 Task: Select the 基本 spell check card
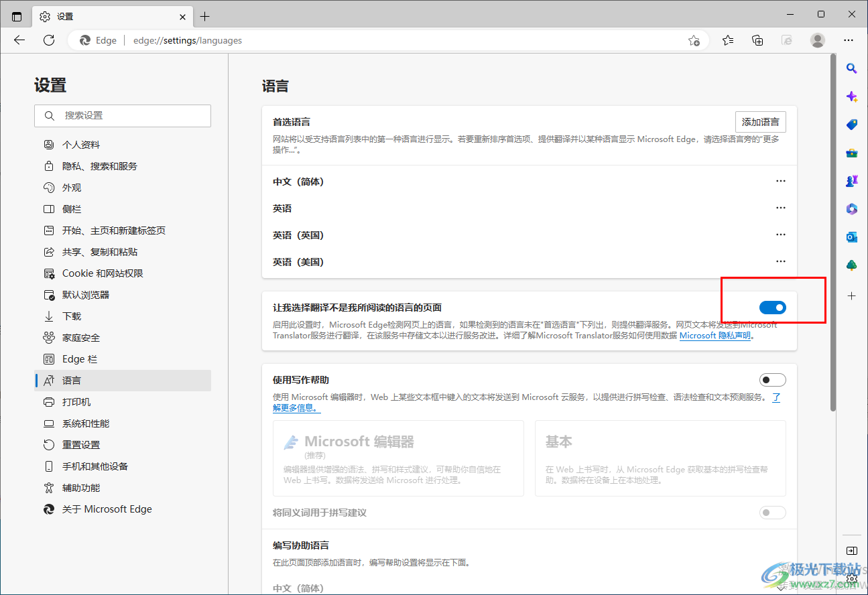[660, 458]
